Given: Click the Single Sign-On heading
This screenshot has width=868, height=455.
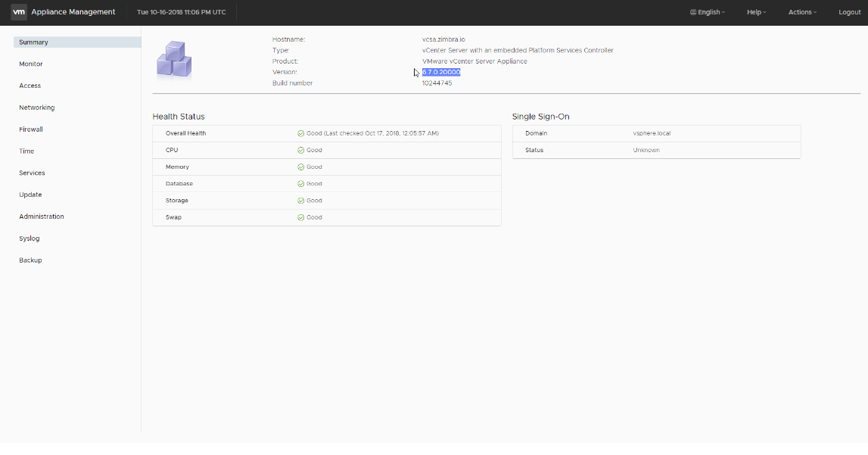Looking at the screenshot, I should tap(540, 117).
